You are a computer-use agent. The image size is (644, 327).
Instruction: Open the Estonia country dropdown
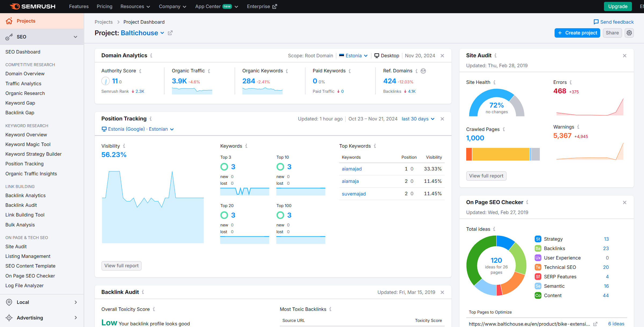click(x=353, y=56)
